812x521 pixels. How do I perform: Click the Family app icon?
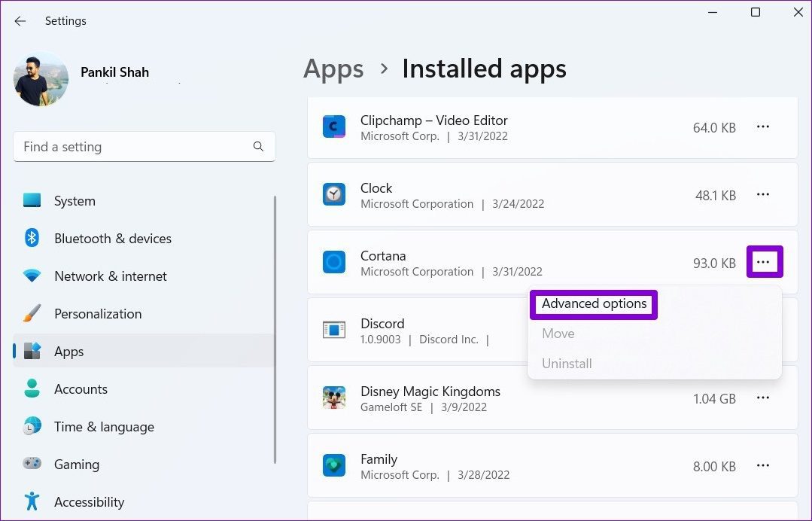coord(333,466)
